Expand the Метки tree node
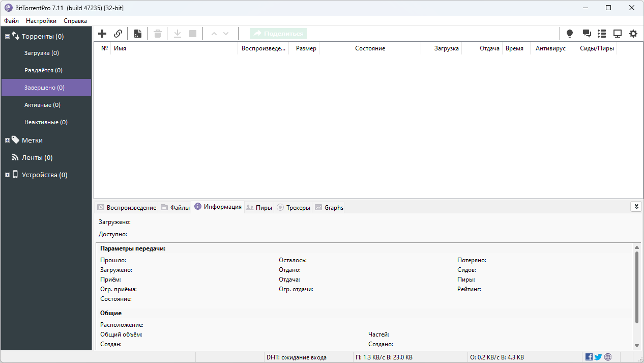Screen dimensions: 644x363 pos(7,140)
